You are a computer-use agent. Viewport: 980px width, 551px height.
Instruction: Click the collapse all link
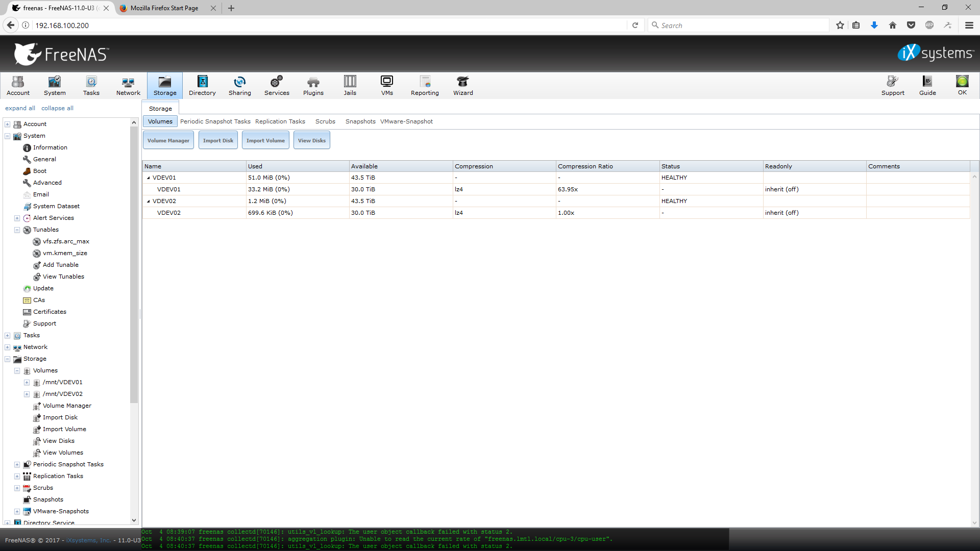[x=57, y=108]
